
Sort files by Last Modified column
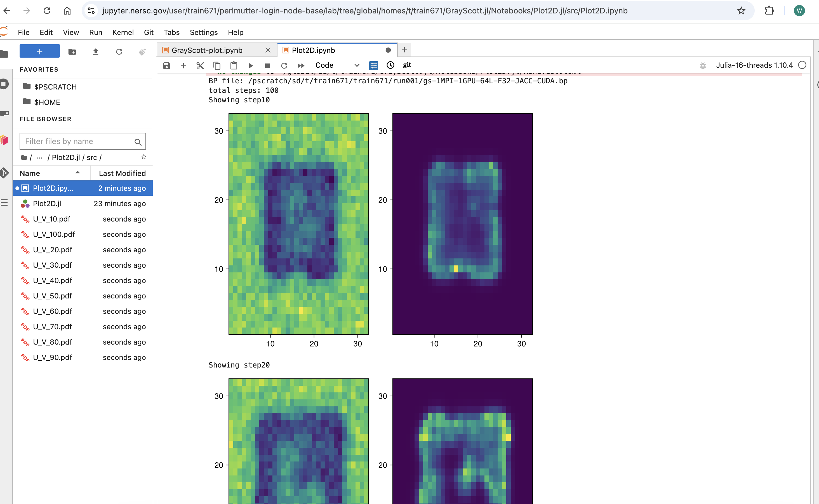[122, 173]
